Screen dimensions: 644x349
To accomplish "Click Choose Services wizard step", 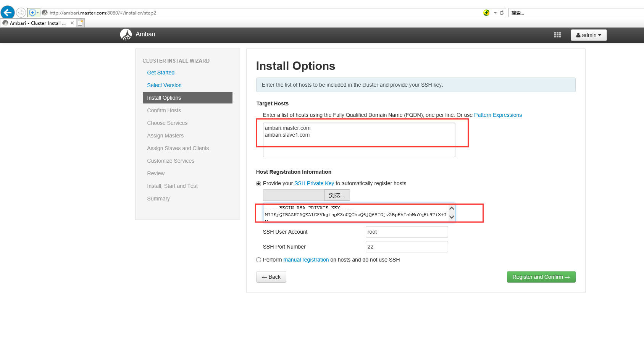I will pos(167,123).
